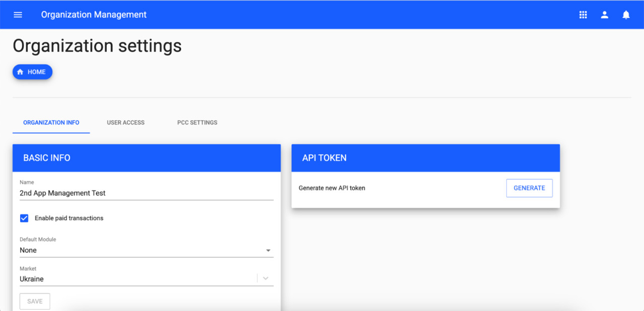This screenshot has height=311, width=644.
Task: Click the Name input field
Action: coord(146,193)
